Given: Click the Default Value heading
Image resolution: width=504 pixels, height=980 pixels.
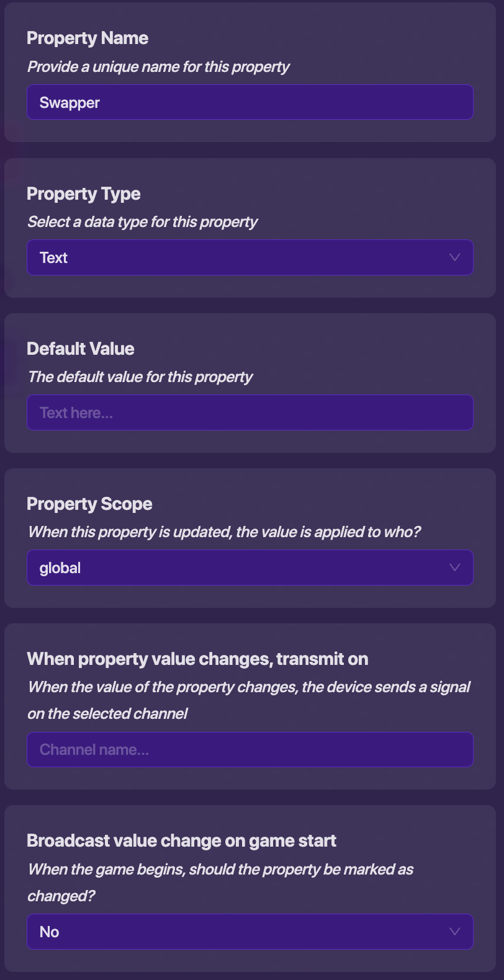Looking at the screenshot, I should tap(81, 349).
